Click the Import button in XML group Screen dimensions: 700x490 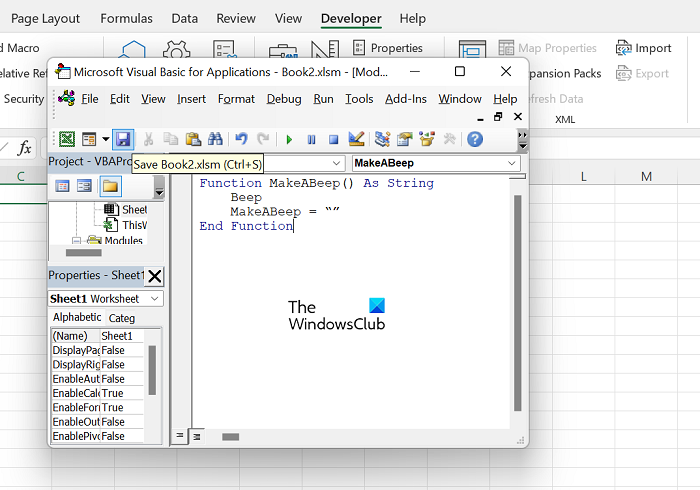[643, 48]
